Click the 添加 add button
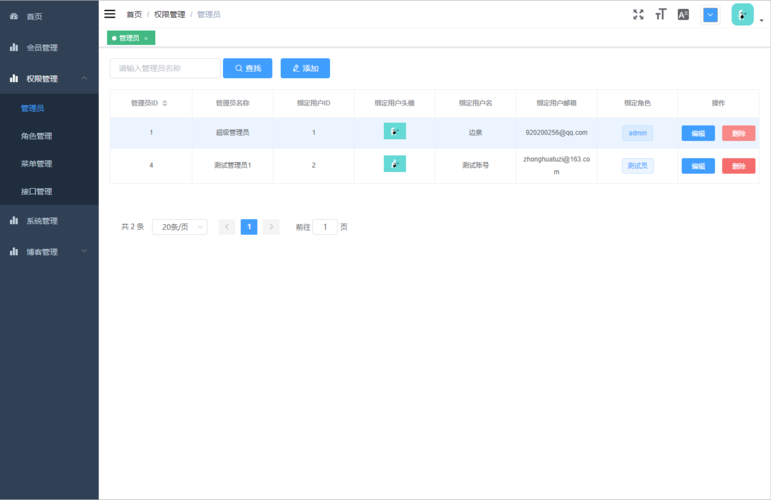 pos(305,68)
